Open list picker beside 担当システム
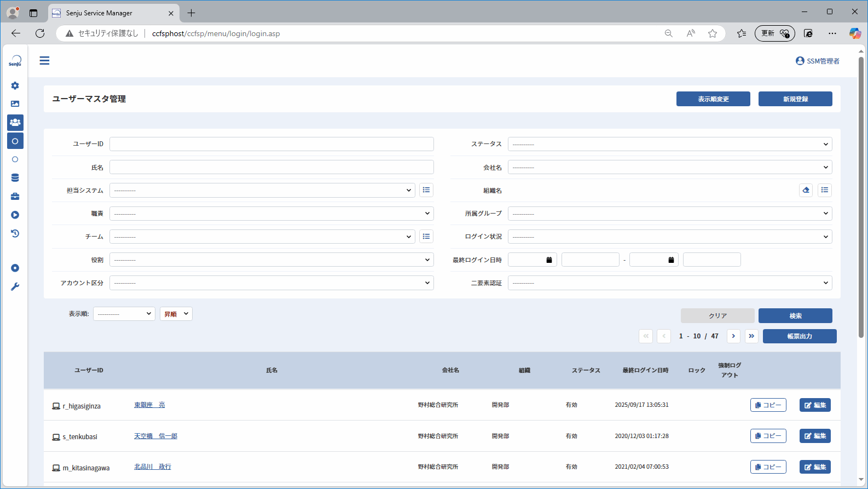This screenshot has width=868, height=489. coord(426,190)
